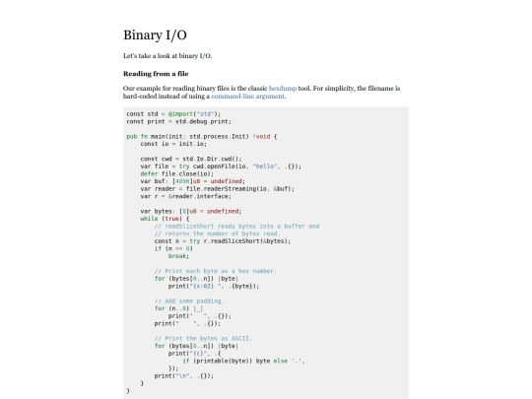Viewport: 532px width, 399px height.
Task: Click the code line 'const std = @import("std");'
Action: coord(173,114)
